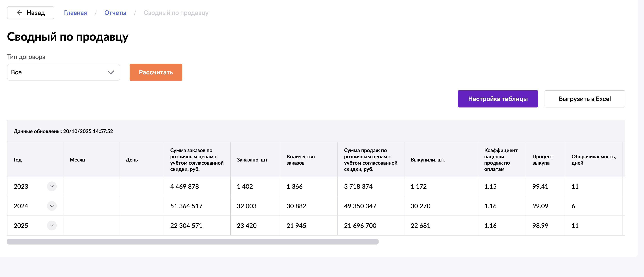This screenshot has height=277, width=644.
Task: Click the Количество заказов column header
Action: (300, 160)
